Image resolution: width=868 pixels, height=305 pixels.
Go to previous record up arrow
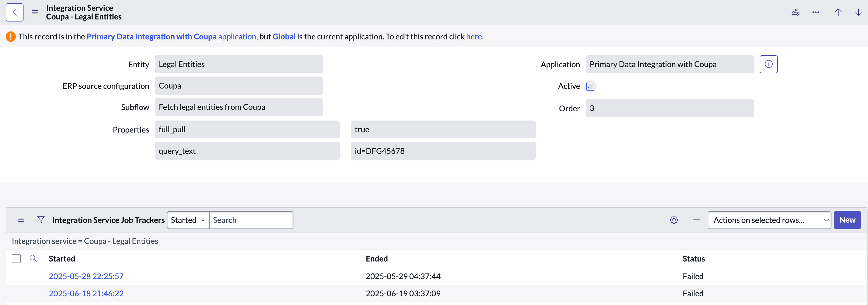838,13
